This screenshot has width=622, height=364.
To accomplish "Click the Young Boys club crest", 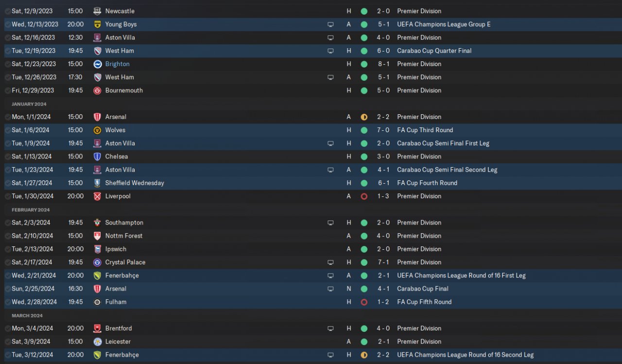I will [97, 24].
